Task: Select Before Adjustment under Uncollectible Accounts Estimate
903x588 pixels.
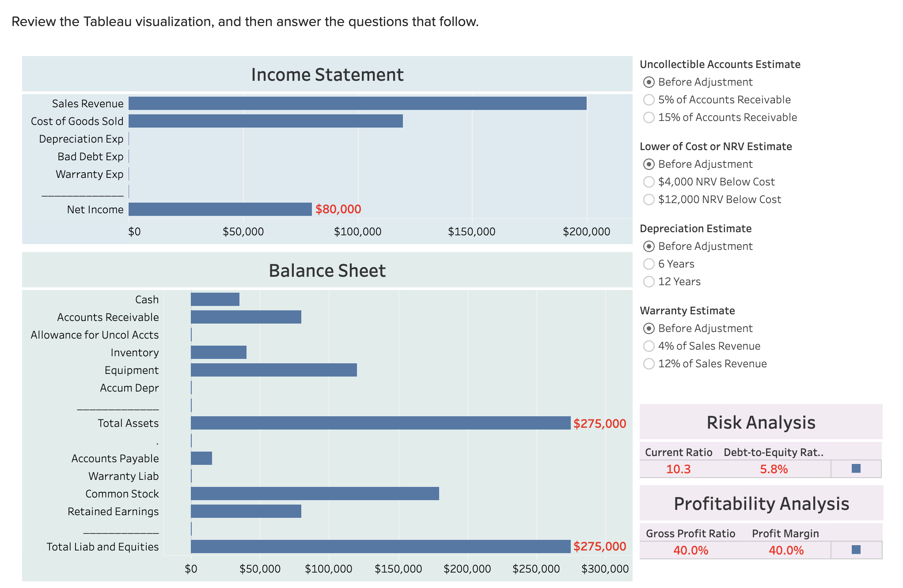Action: coord(649,82)
